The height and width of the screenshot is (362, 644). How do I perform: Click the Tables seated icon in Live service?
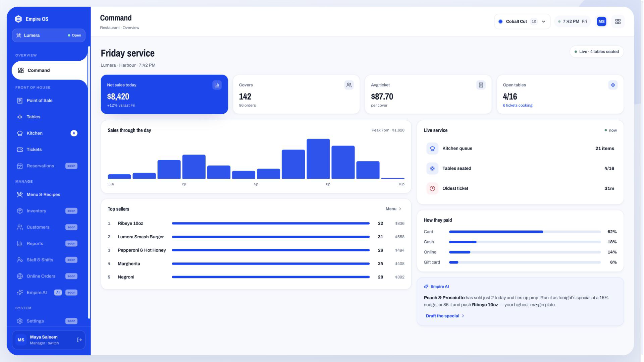pos(432,169)
